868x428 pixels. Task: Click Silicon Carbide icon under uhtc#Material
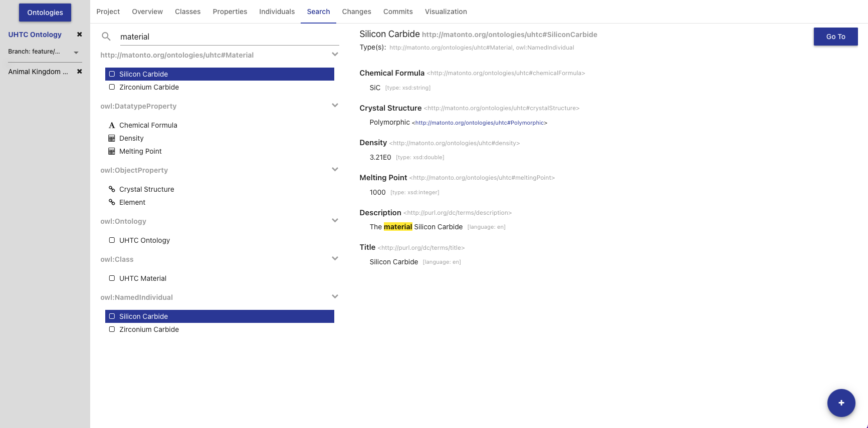[x=112, y=74]
